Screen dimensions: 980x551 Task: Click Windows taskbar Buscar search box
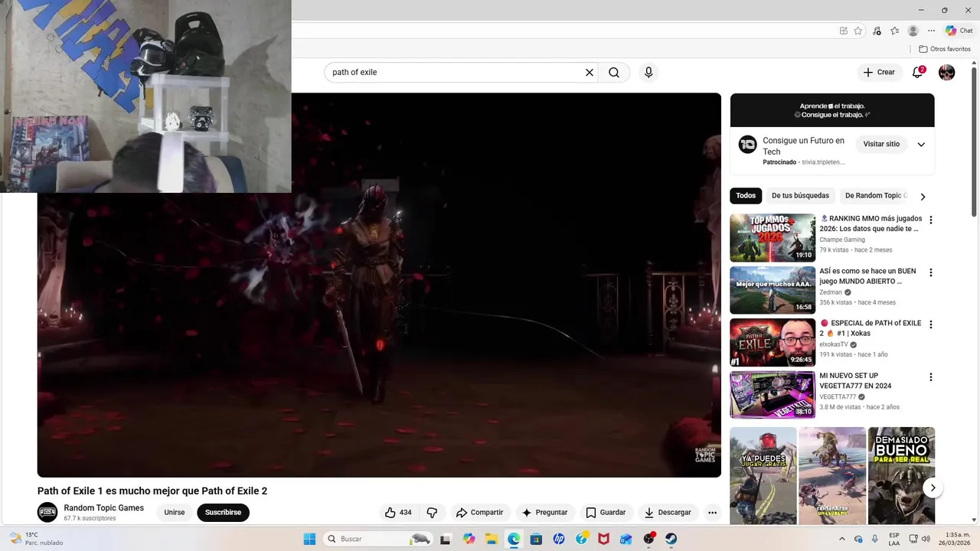[x=377, y=539]
